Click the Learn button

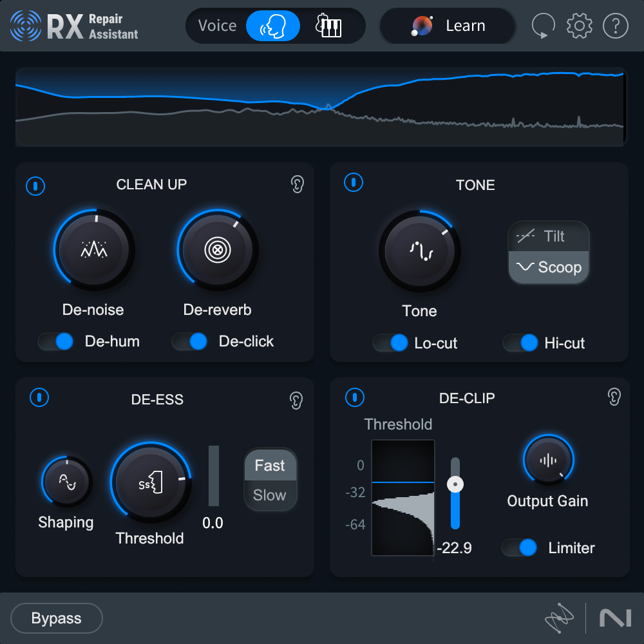[x=448, y=26]
